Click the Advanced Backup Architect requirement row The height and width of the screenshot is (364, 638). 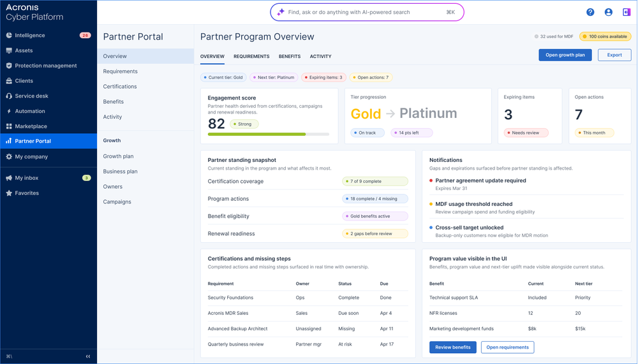[x=308, y=328]
